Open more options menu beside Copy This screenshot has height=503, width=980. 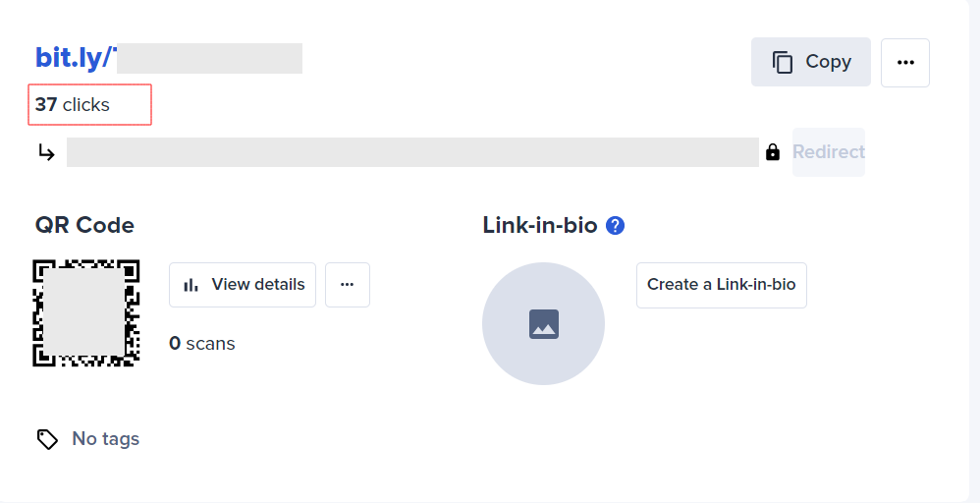(904, 62)
